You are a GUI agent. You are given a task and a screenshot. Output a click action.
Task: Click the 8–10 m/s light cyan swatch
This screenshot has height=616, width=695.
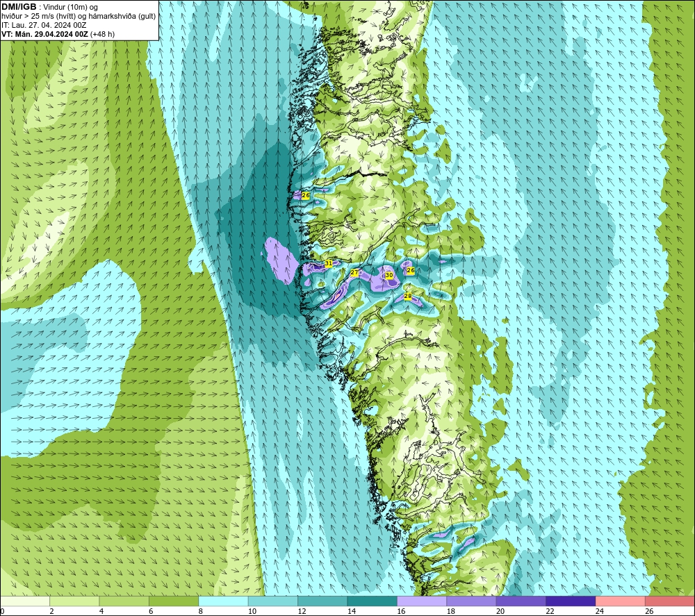223,601
